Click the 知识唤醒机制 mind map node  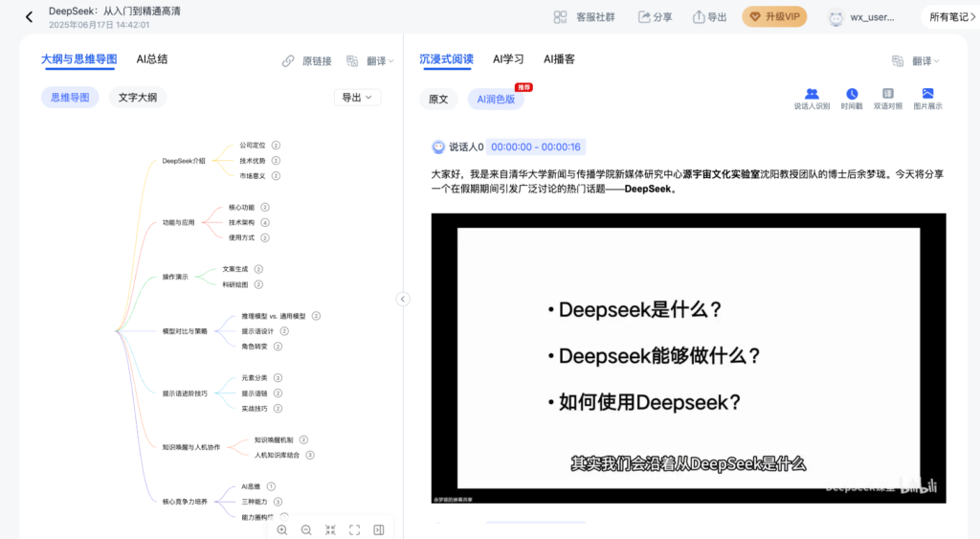click(274, 440)
